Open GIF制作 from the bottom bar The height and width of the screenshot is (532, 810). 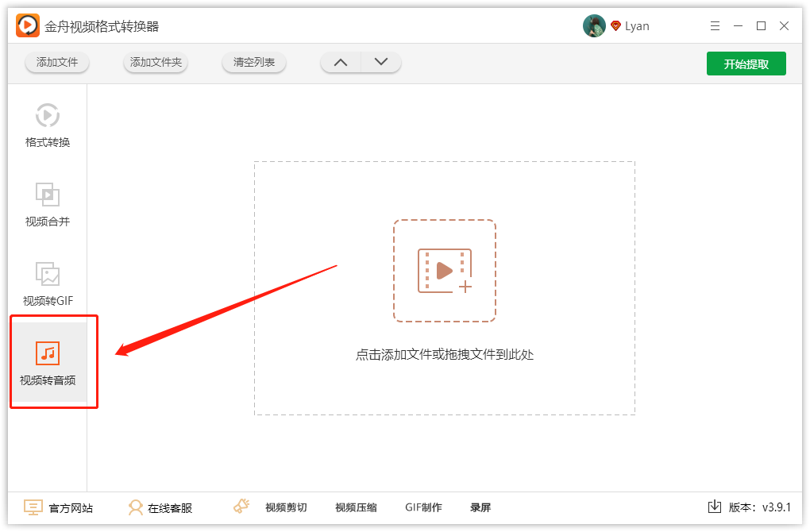pyautogui.click(x=423, y=507)
